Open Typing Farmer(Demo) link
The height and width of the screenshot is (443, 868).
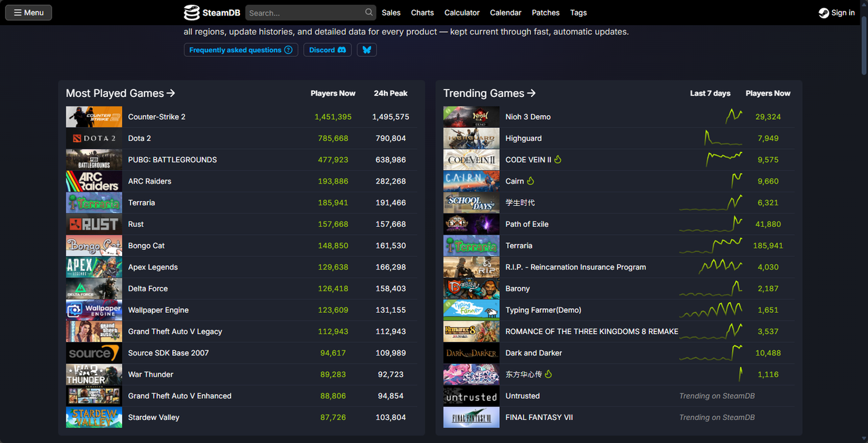(x=543, y=310)
